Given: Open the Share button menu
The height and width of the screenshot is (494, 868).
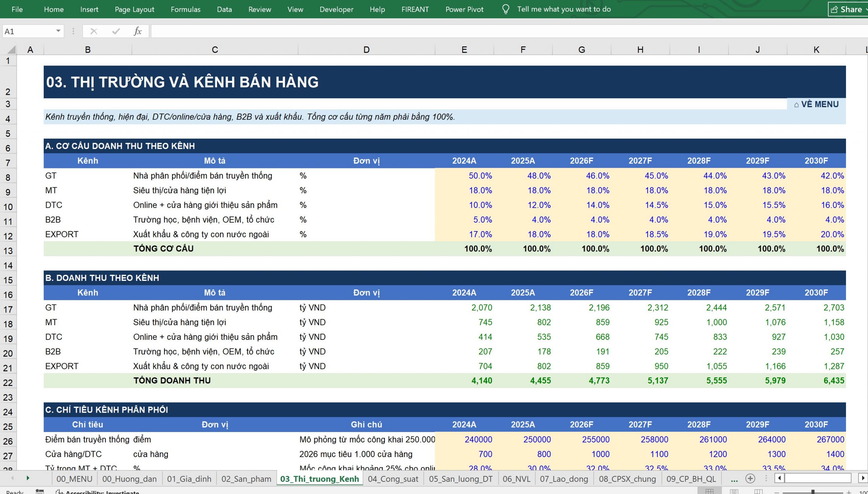Looking at the screenshot, I should (847, 9).
